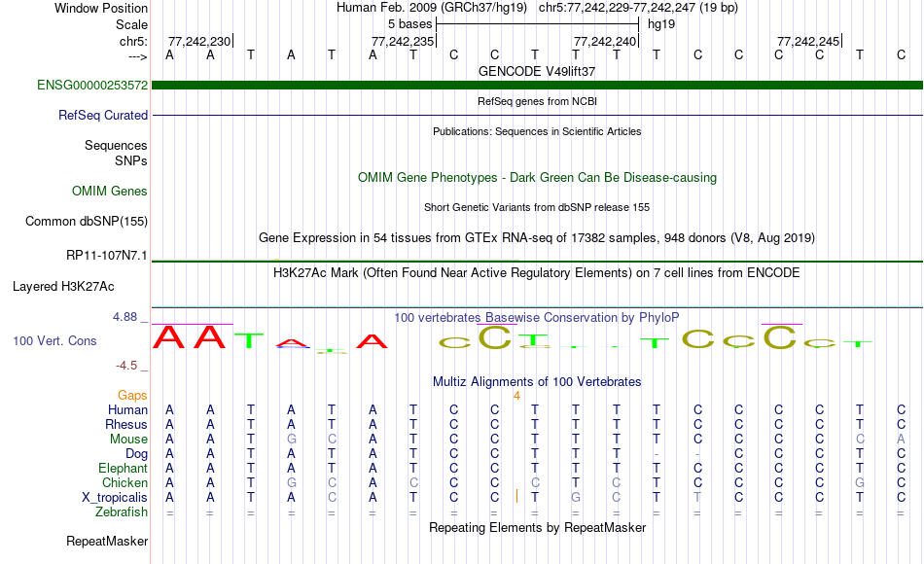Screen dimensions: 924x564
Task: Click the 77,242,240 position marker
Action: pos(605,41)
